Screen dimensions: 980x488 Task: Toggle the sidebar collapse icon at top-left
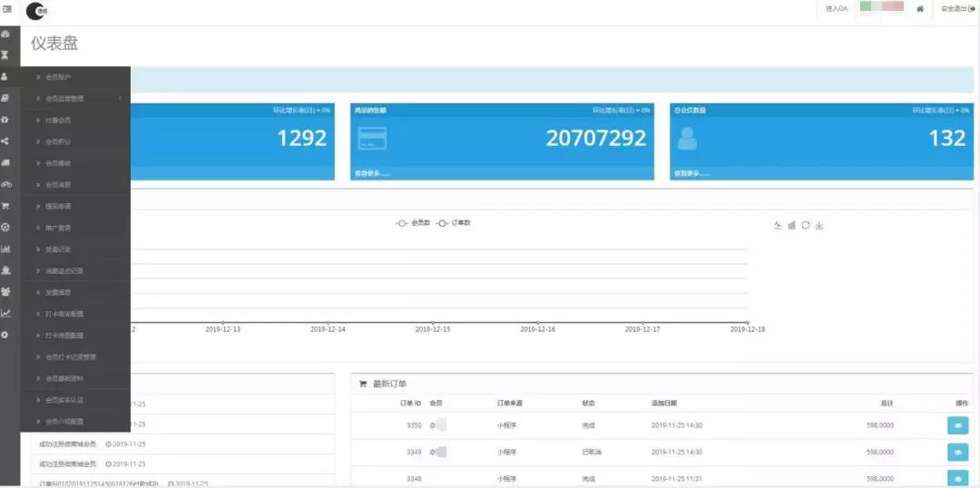click(5, 9)
